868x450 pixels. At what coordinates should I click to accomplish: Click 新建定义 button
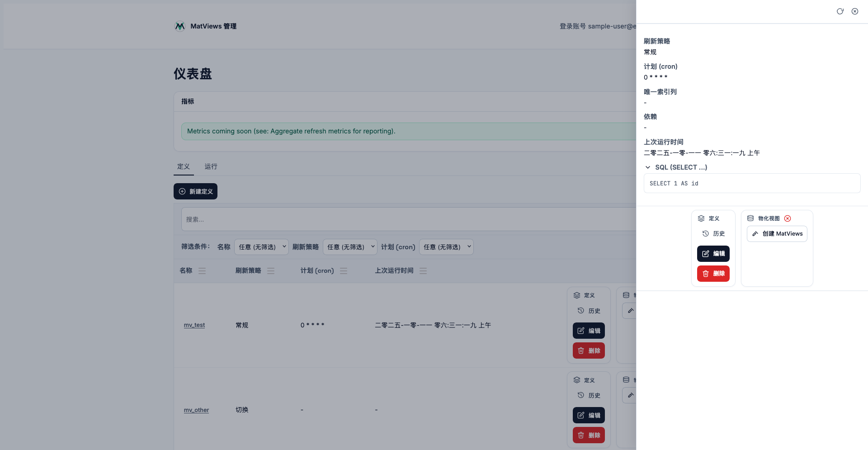point(195,191)
